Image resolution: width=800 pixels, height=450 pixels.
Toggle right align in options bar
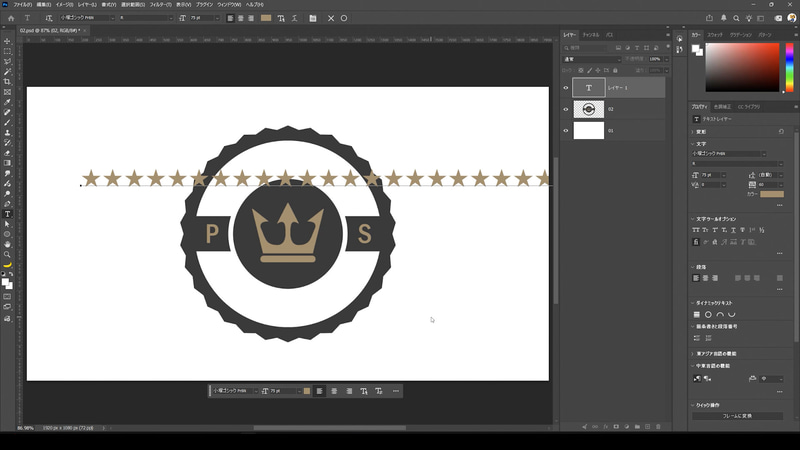click(x=251, y=18)
